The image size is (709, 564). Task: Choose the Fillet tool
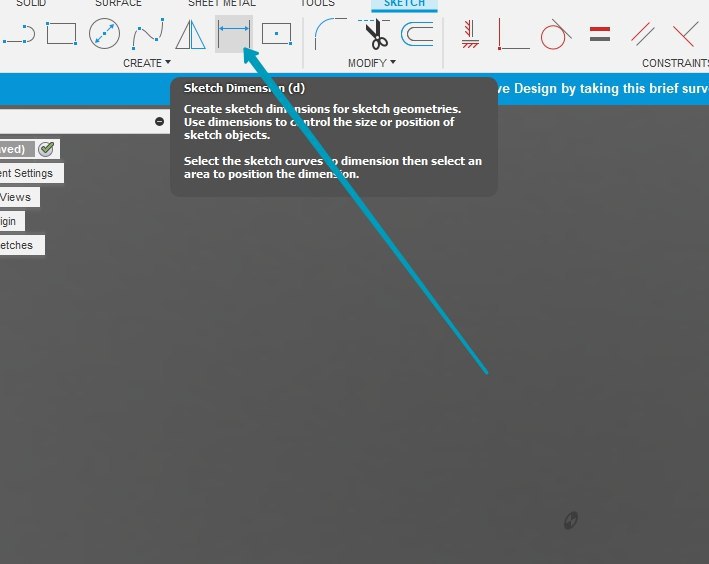331,34
